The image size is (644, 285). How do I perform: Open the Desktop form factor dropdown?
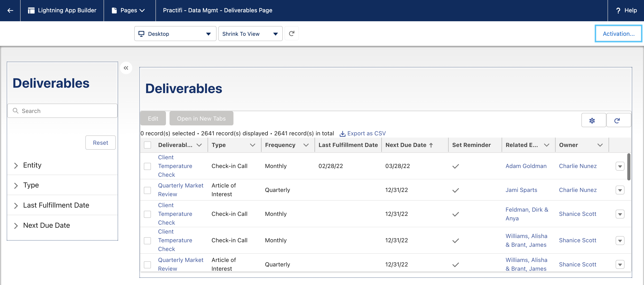point(175,34)
